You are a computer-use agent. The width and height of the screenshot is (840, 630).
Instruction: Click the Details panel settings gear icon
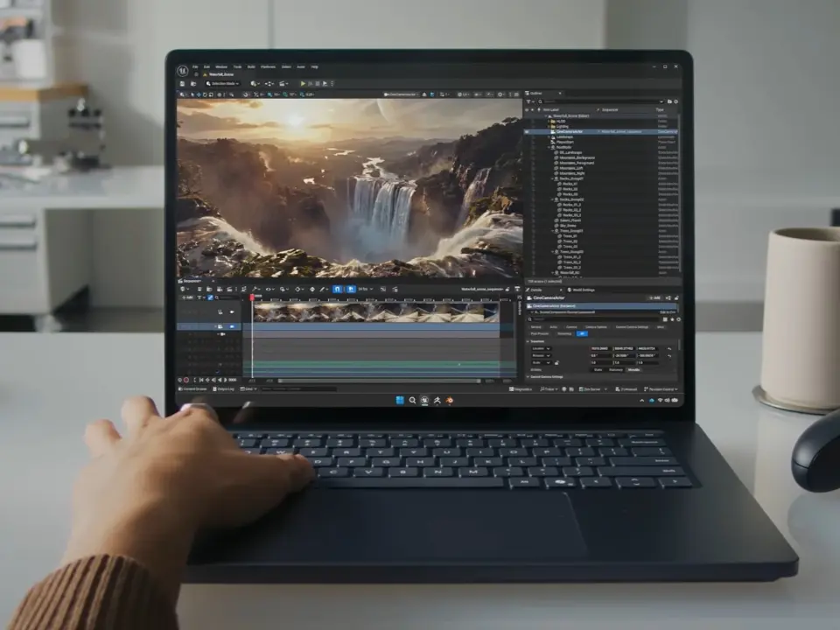coord(679,319)
